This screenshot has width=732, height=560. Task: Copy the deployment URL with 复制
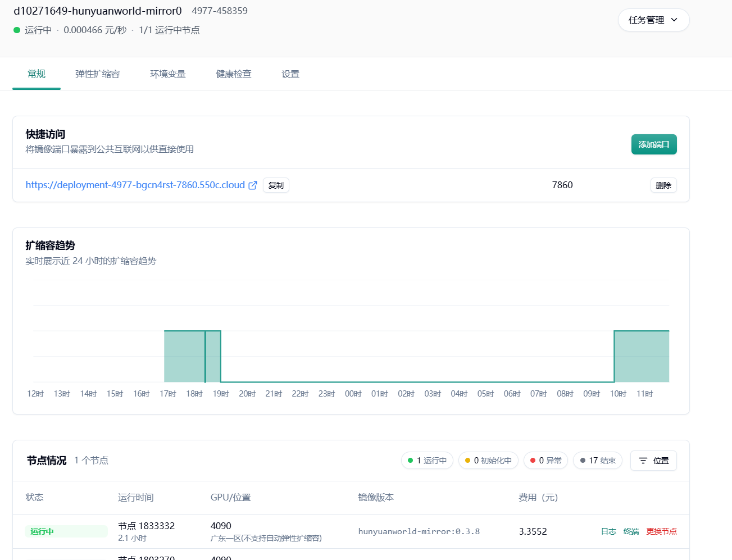point(276,185)
